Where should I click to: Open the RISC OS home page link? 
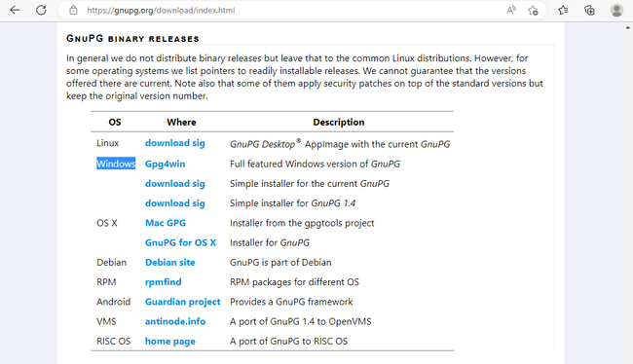click(170, 342)
